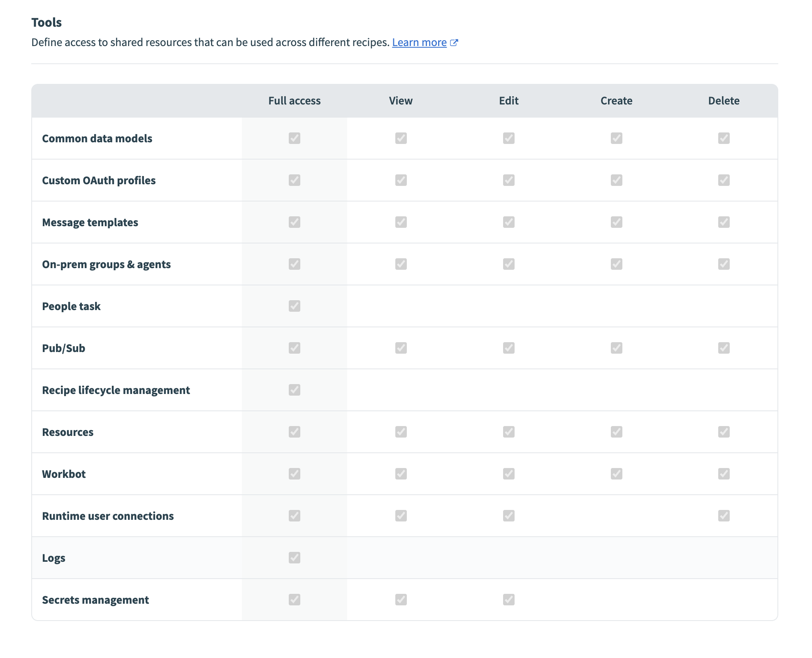The image size is (812, 658).
Task: Click the Full access column header
Action: click(294, 101)
